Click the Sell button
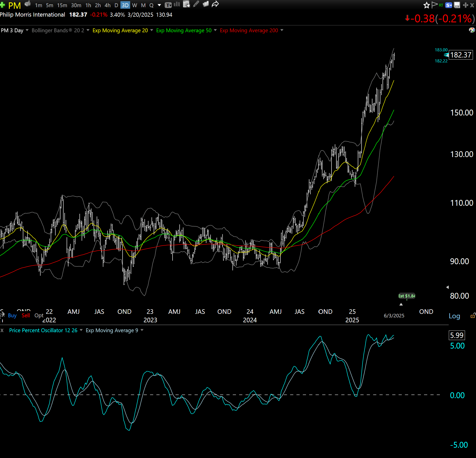This screenshot has height=458, width=476. [x=26, y=315]
